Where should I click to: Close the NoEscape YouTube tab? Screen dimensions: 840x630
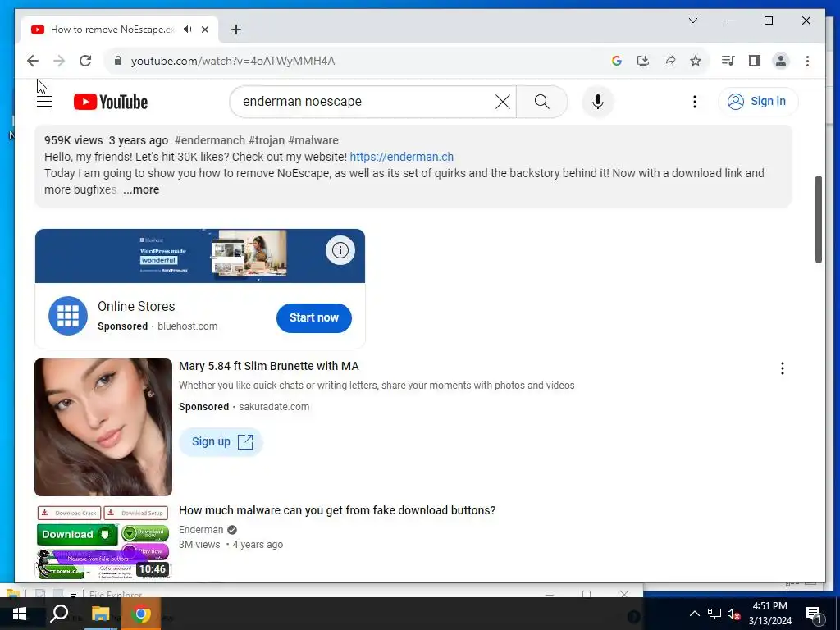(x=205, y=30)
